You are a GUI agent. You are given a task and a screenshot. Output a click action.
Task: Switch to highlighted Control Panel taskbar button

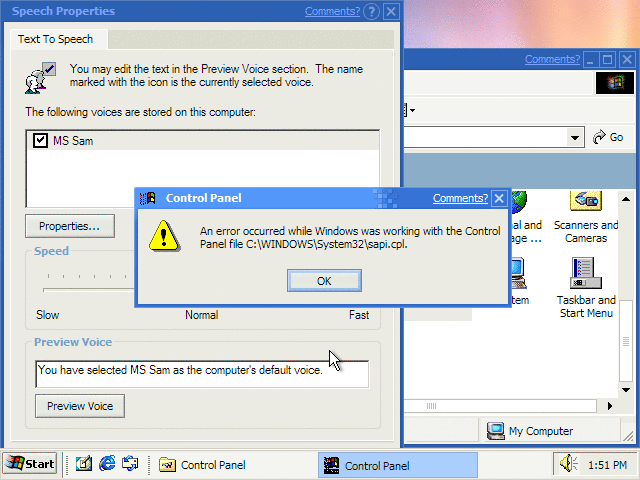pos(398,465)
